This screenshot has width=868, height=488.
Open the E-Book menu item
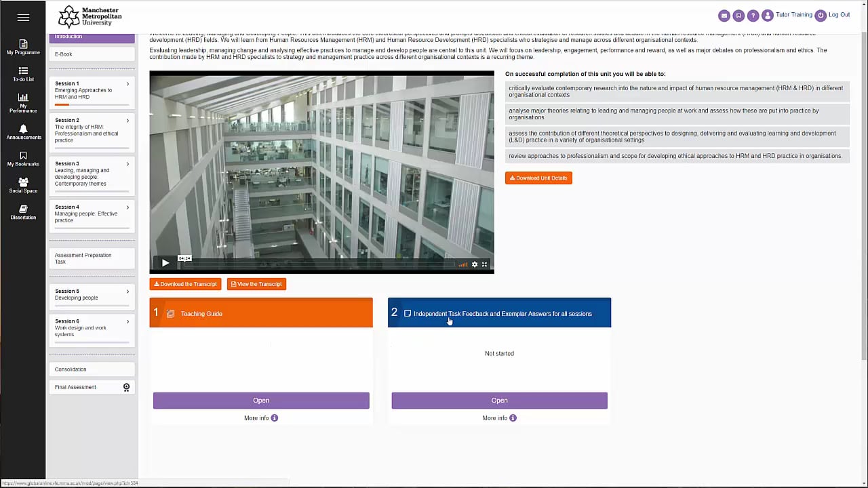[x=92, y=54]
